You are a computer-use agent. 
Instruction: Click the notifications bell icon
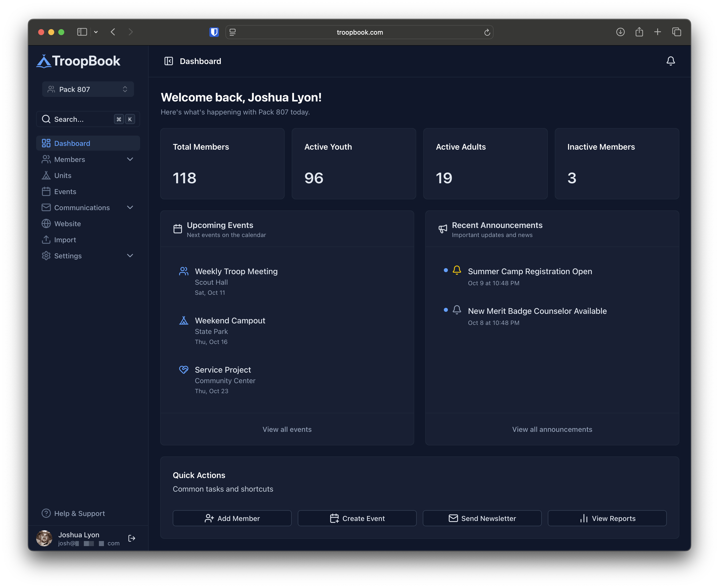pos(670,61)
